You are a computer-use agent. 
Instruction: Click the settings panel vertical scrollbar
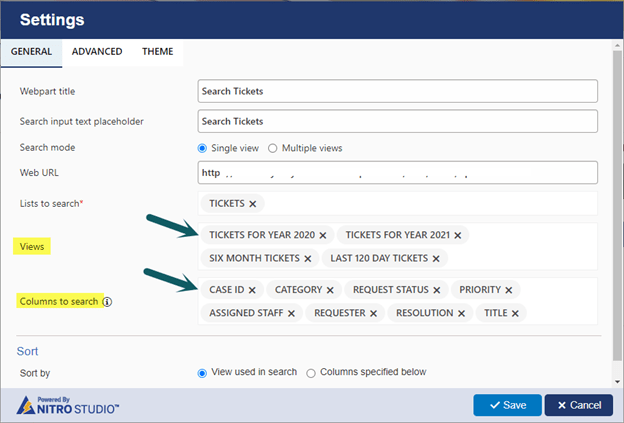(x=615, y=200)
